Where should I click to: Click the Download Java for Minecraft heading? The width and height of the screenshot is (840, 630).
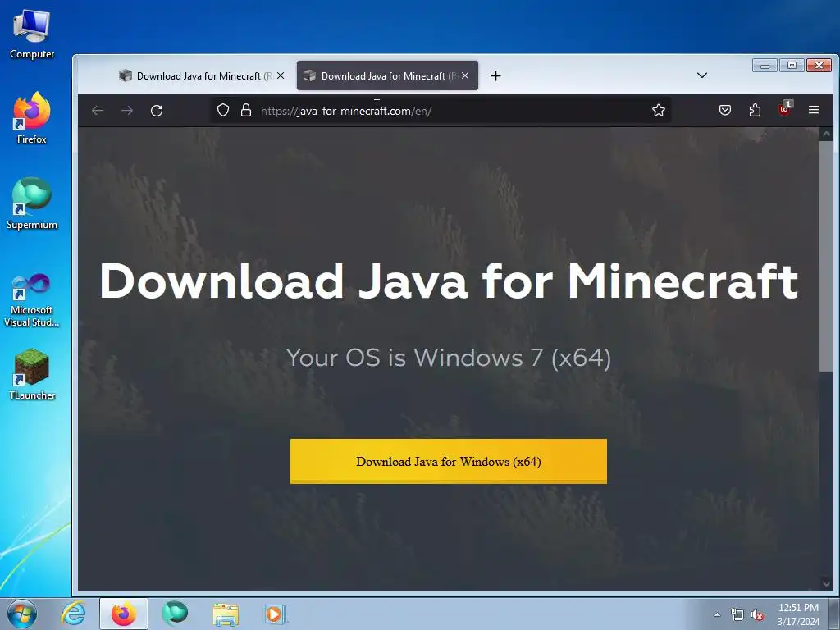449,281
